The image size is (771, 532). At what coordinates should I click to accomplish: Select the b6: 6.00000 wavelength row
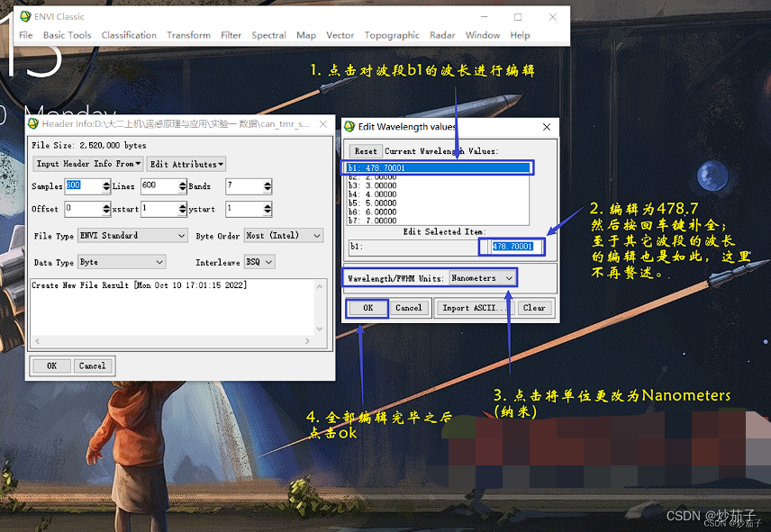click(438, 212)
